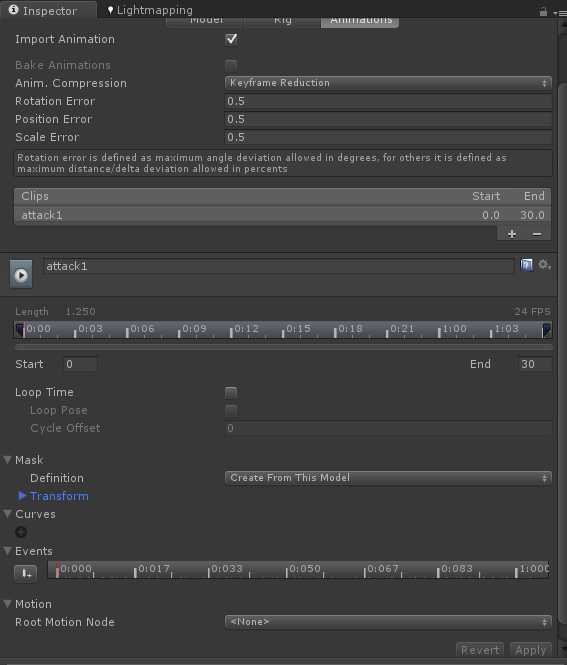Click the clip range start marker
The width and height of the screenshot is (567, 665).
(19, 330)
